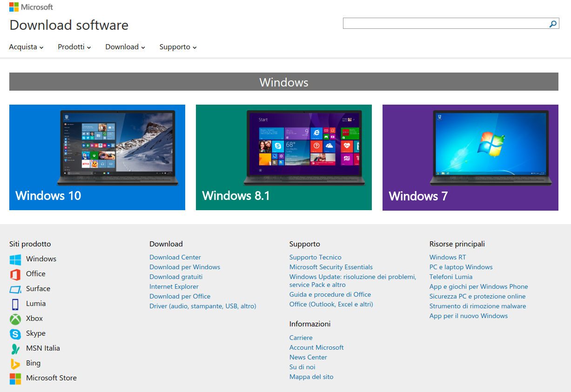Viewport: 571px width, 392px height.
Task: Open News Center link
Action: [x=308, y=357]
